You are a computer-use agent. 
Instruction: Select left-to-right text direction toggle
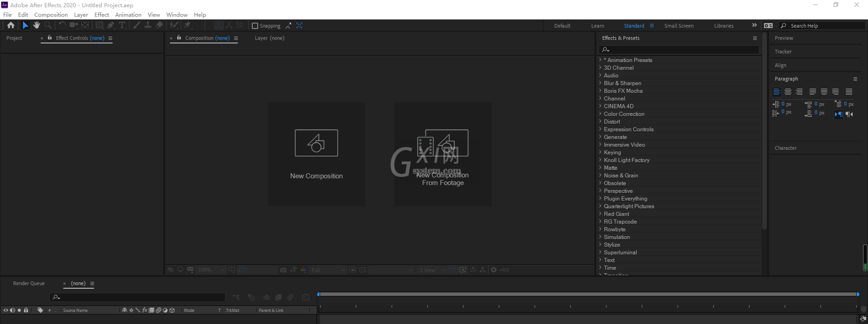(x=839, y=114)
